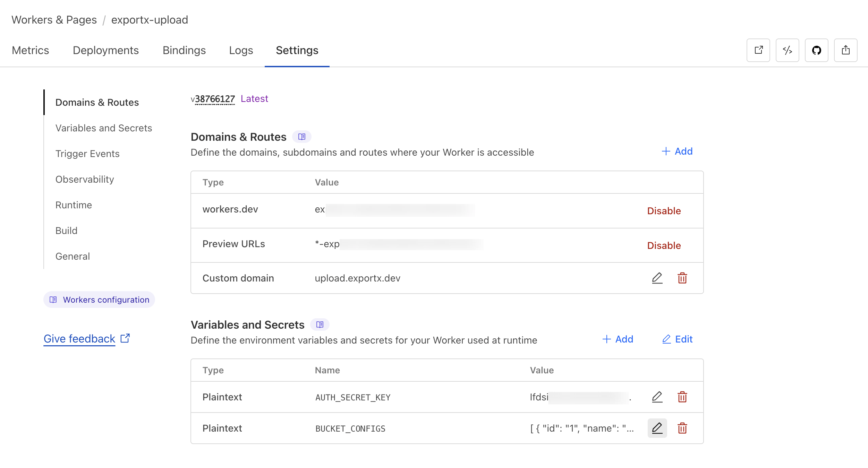Open General settings section
The width and height of the screenshot is (868, 468).
click(73, 256)
